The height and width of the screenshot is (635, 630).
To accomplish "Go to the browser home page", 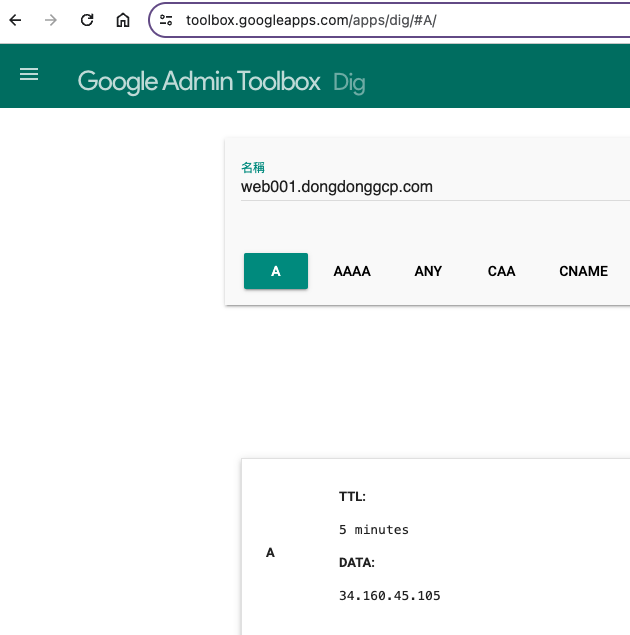I will pyautogui.click(x=123, y=20).
